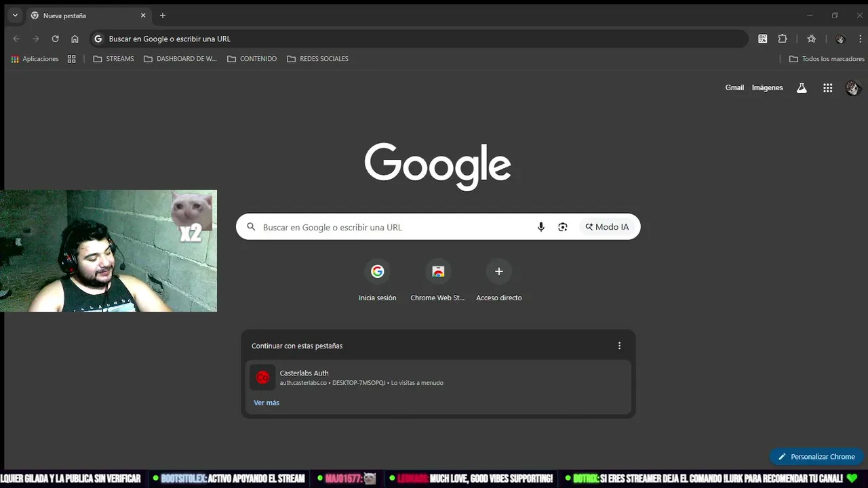868x488 pixels.
Task: Click the auth.casterlabs.co address text
Action: coord(303,383)
